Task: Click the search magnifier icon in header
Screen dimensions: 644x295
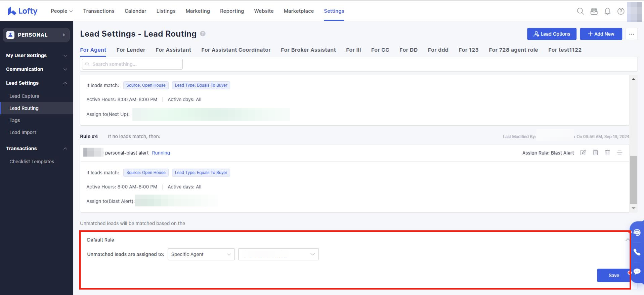Action: click(580, 11)
